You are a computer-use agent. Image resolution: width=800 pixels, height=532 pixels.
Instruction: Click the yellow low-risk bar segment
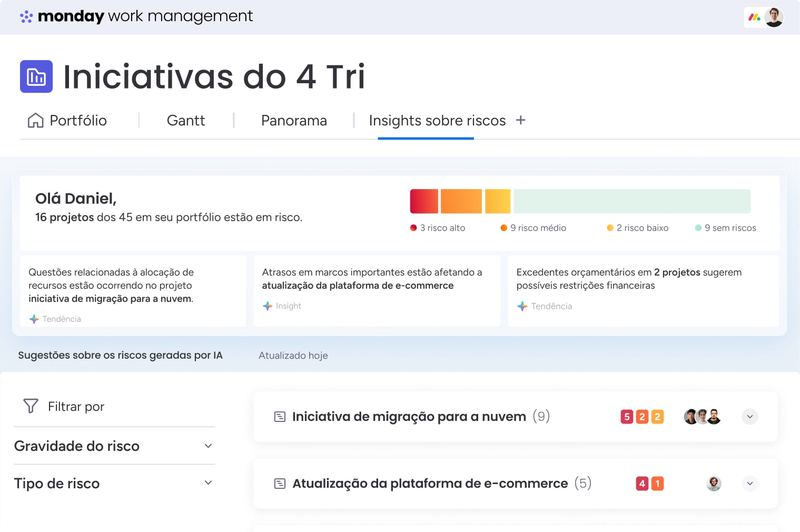click(498, 201)
